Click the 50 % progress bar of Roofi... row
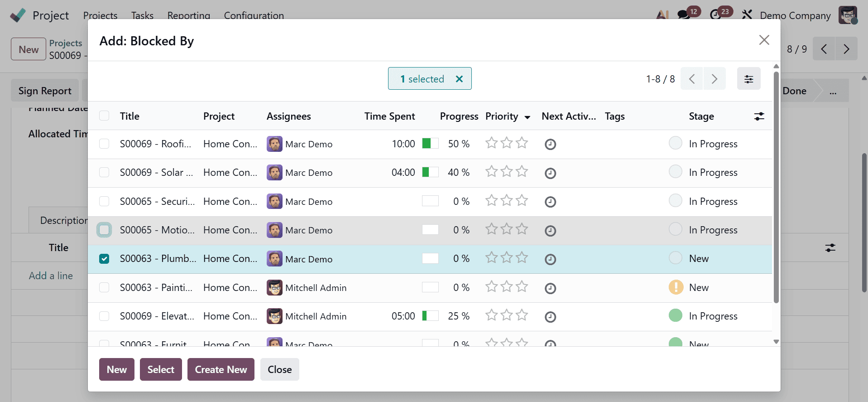Screen dimensions: 868x402 coord(430,144)
